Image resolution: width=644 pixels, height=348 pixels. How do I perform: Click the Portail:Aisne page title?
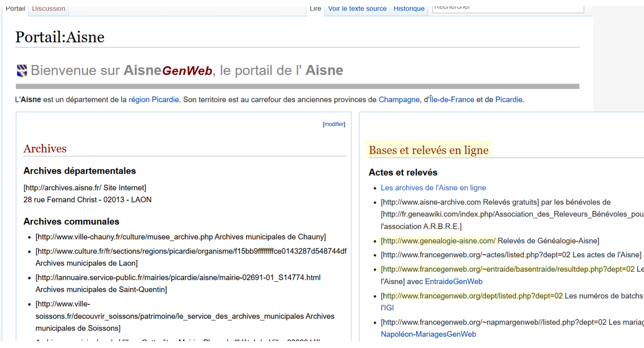(60, 37)
